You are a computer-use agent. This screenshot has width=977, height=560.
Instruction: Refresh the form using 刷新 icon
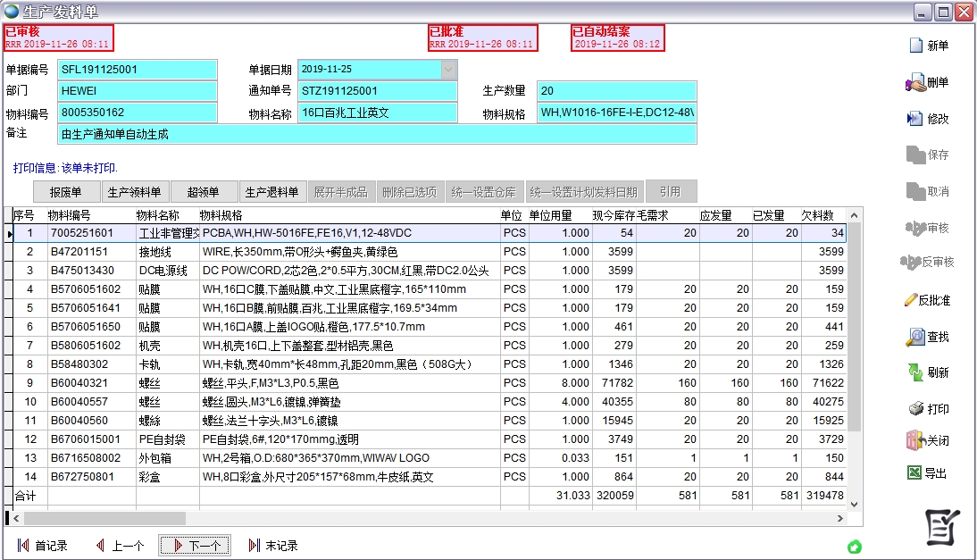[915, 372]
